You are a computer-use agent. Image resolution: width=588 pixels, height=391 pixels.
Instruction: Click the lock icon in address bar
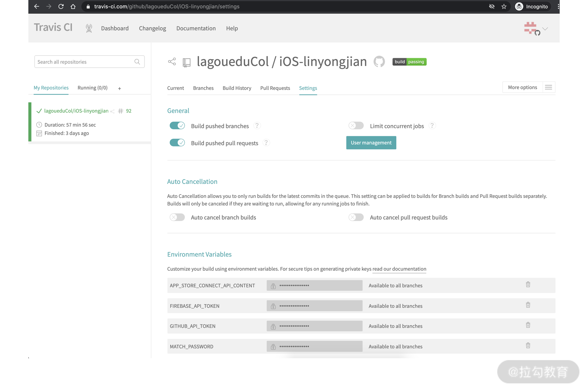point(88,6)
